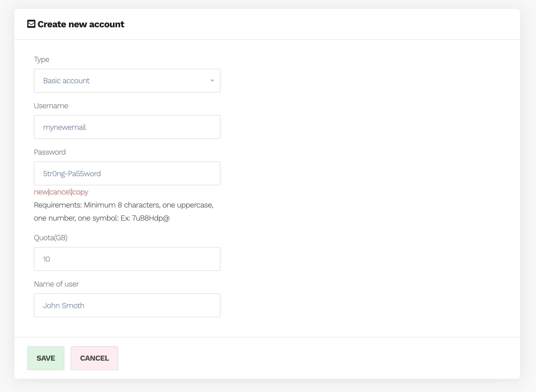The height and width of the screenshot is (392, 536).
Task: Click the envelope icon beside Create new account
Action: [x=31, y=24]
